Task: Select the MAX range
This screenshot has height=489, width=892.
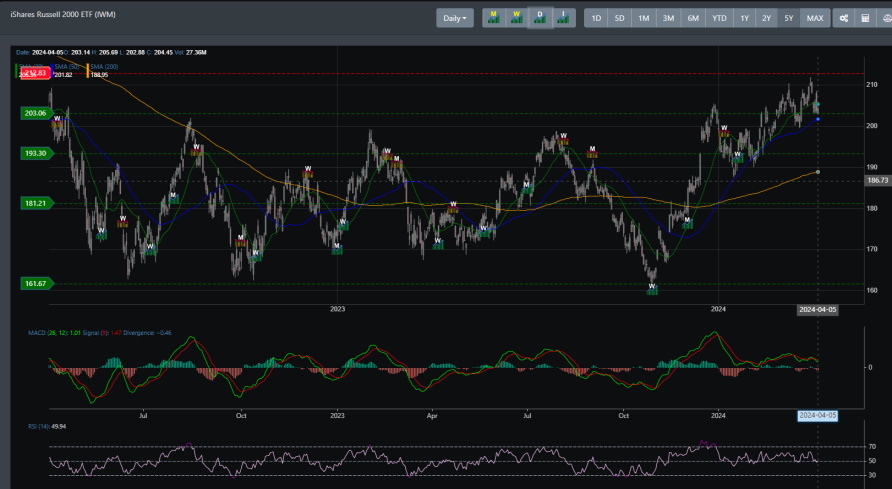Action: pyautogui.click(x=815, y=18)
